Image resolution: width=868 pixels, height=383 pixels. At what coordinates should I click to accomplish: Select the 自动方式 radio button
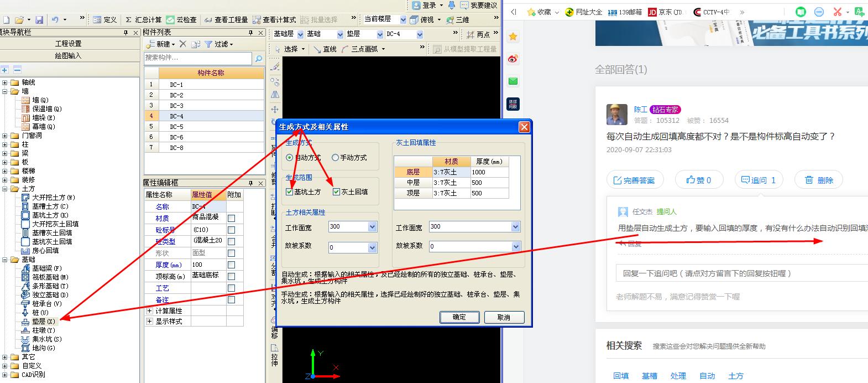290,158
